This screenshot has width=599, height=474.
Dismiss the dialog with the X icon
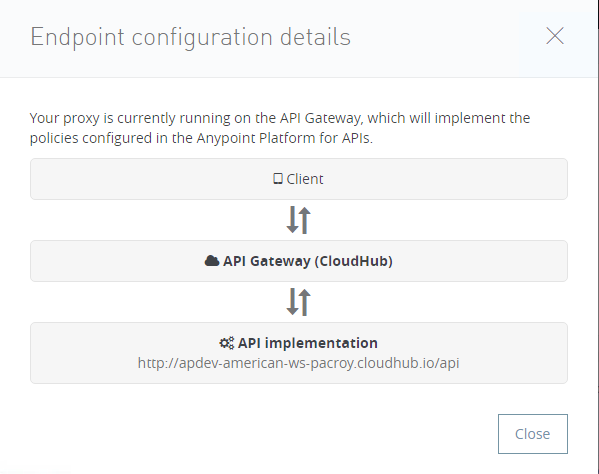point(555,36)
